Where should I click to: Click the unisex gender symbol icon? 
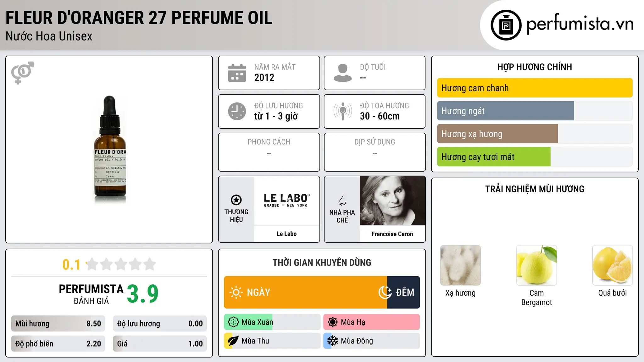pyautogui.click(x=22, y=73)
